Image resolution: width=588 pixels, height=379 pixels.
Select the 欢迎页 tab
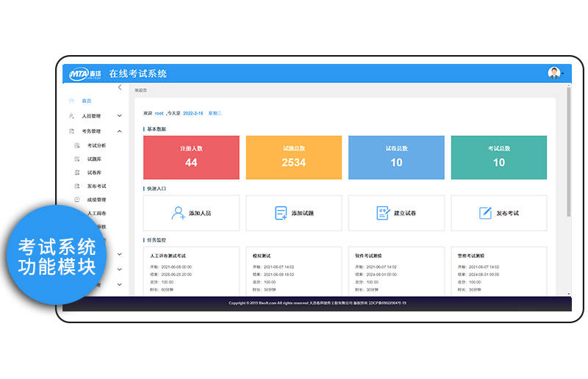tap(140, 90)
